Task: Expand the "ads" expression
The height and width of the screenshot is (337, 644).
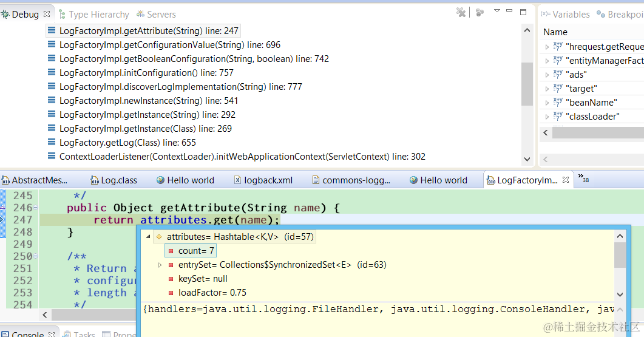Action: tap(547, 75)
